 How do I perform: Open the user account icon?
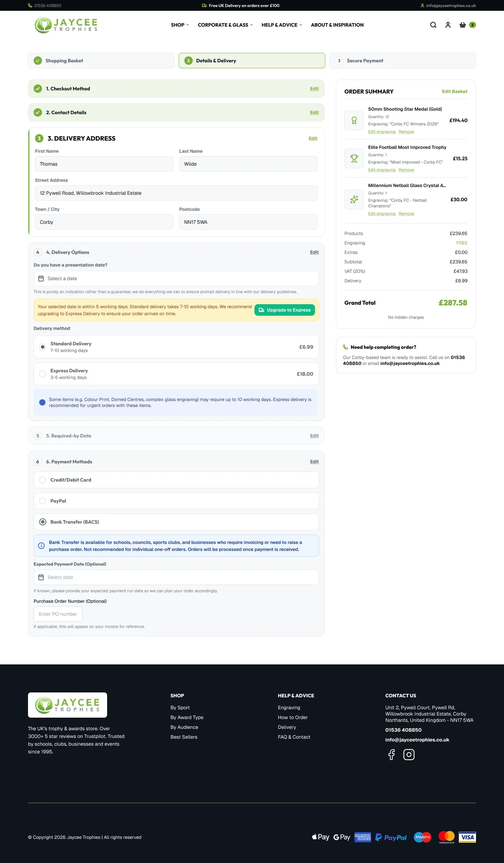[x=448, y=25]
